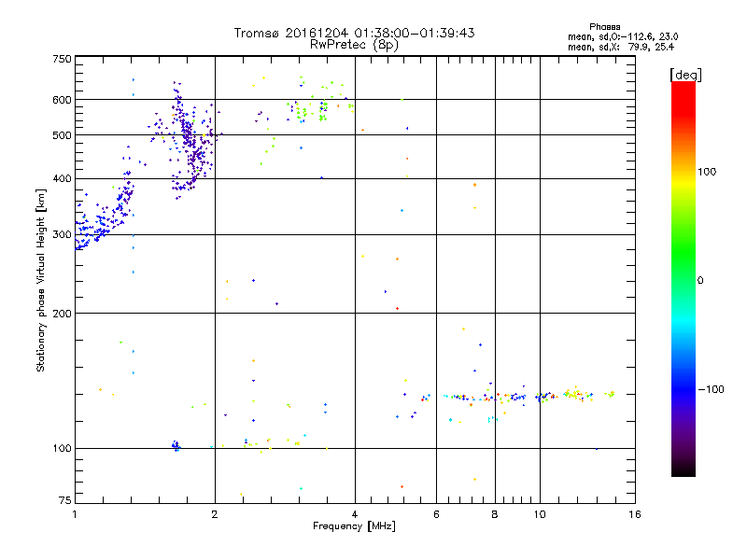Click the y-axis tick label '600'
This screenshot has width=747, height=560.
coord(62,100)
